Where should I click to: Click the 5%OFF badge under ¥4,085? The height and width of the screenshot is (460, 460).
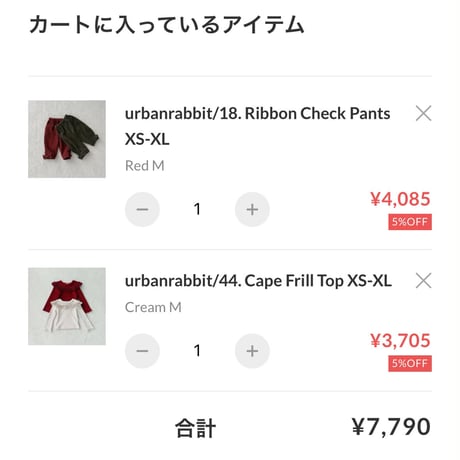[410, 222]
